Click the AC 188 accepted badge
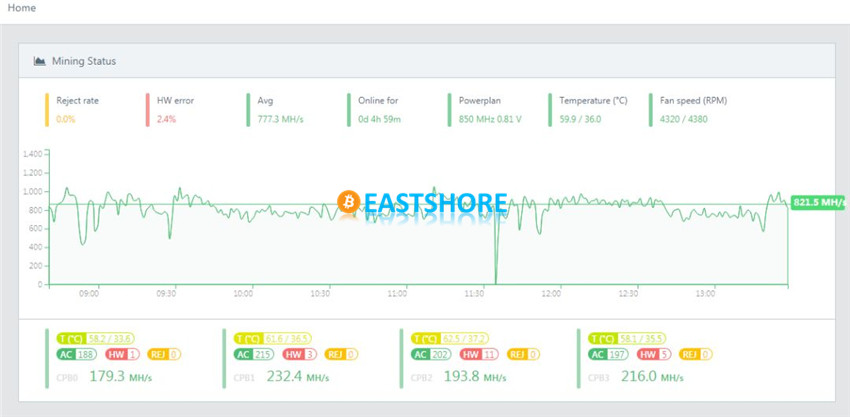 [x=76, y=355]
